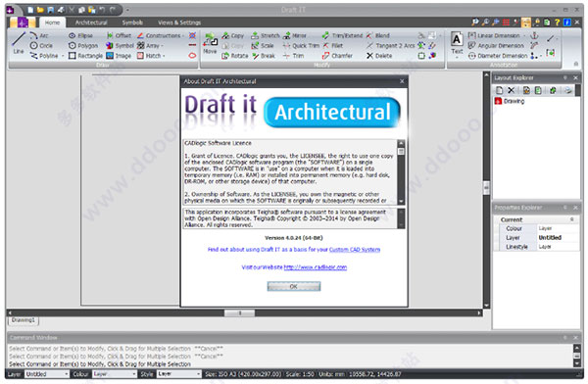Select the Mirror tool

(x=295, y=35)
